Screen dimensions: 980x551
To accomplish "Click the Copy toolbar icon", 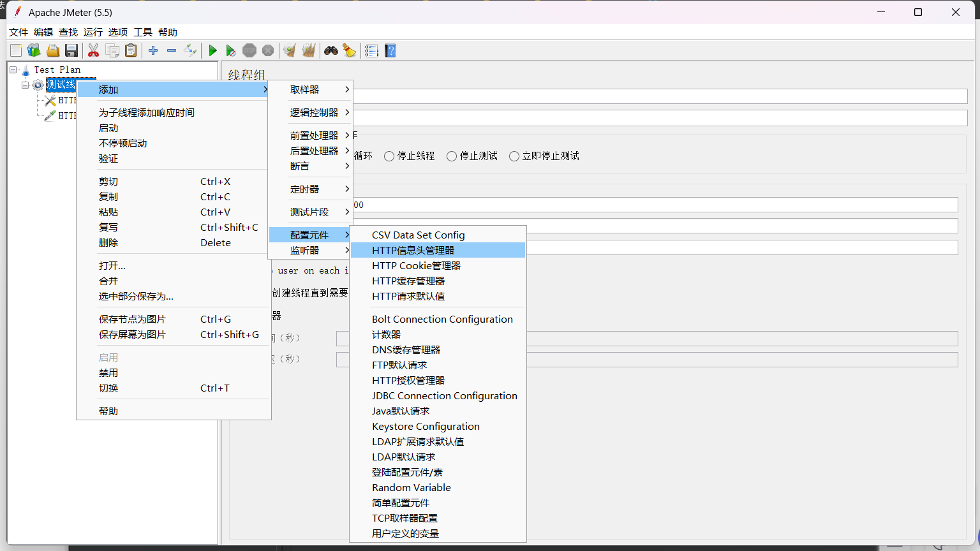I will click(112, 50).
